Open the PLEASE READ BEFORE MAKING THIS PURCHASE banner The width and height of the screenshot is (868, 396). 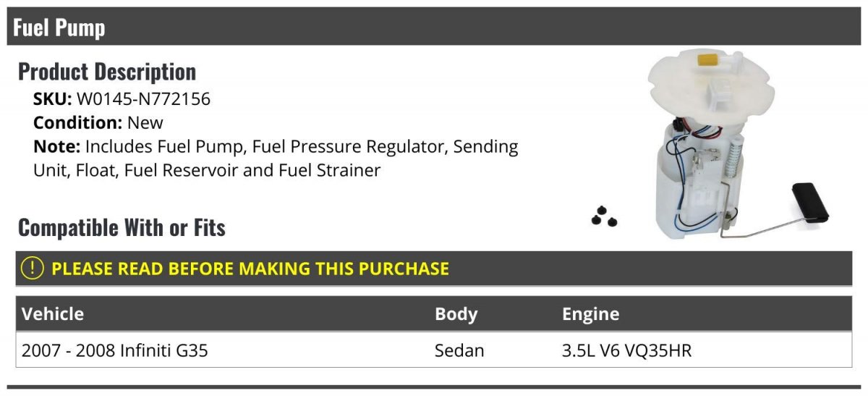250,269
